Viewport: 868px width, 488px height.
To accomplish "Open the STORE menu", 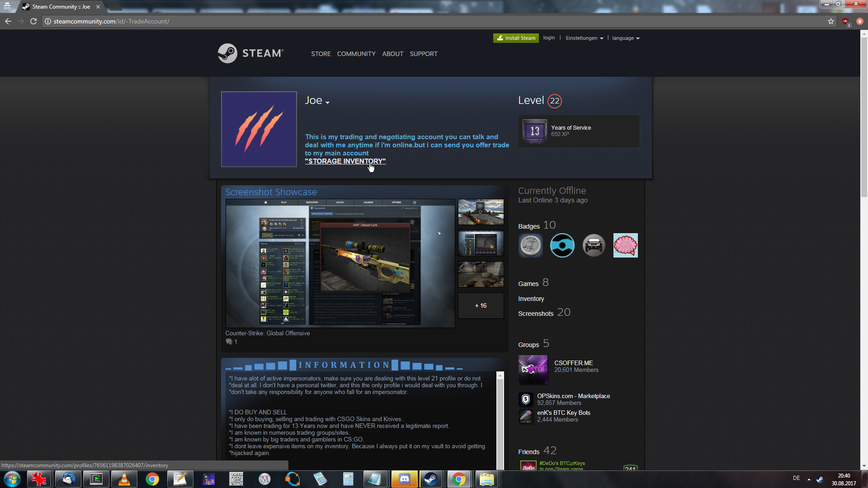I will tap(321, 54).
